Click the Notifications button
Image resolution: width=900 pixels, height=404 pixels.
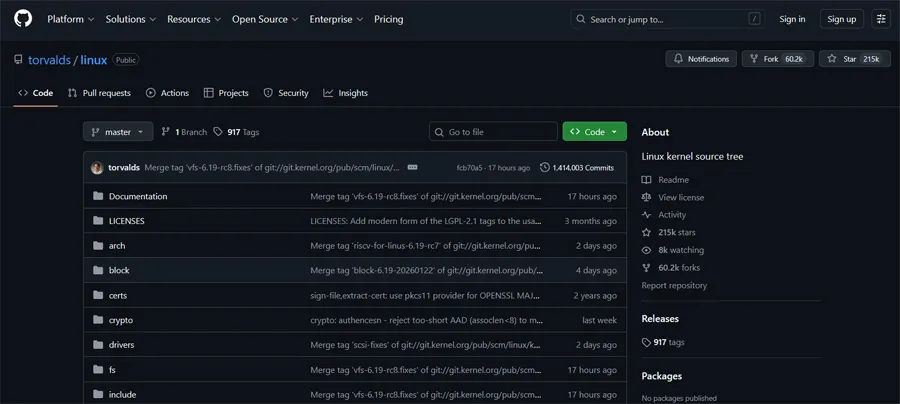coord(701,59)
